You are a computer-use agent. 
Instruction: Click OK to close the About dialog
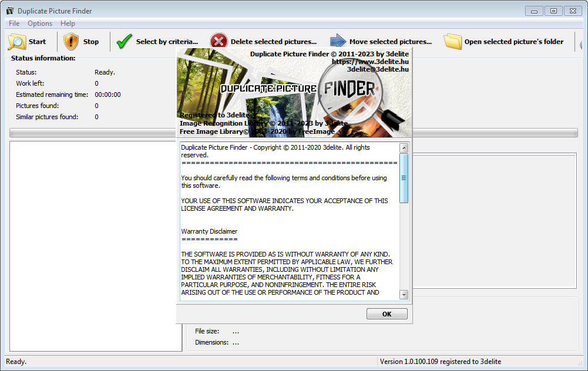(387, 314)
